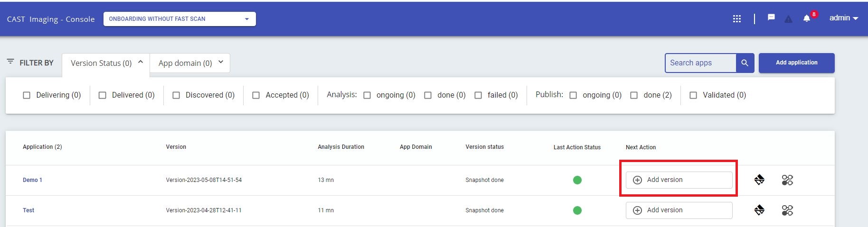Click Snapshot done status for Test

coord(484,210)
